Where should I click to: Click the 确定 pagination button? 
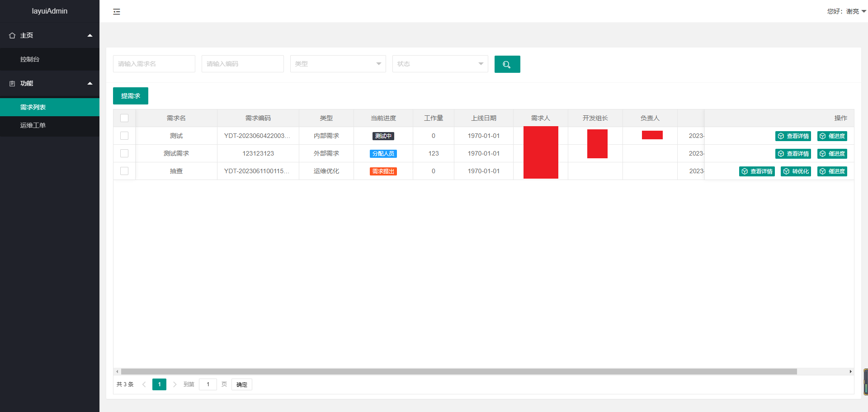coord(242,384)
